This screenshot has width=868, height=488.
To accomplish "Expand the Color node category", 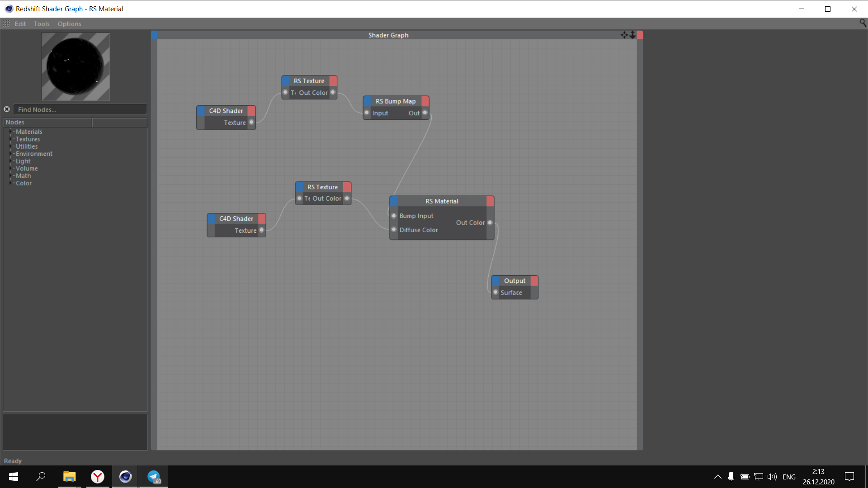I will click(x=10, y=183).
